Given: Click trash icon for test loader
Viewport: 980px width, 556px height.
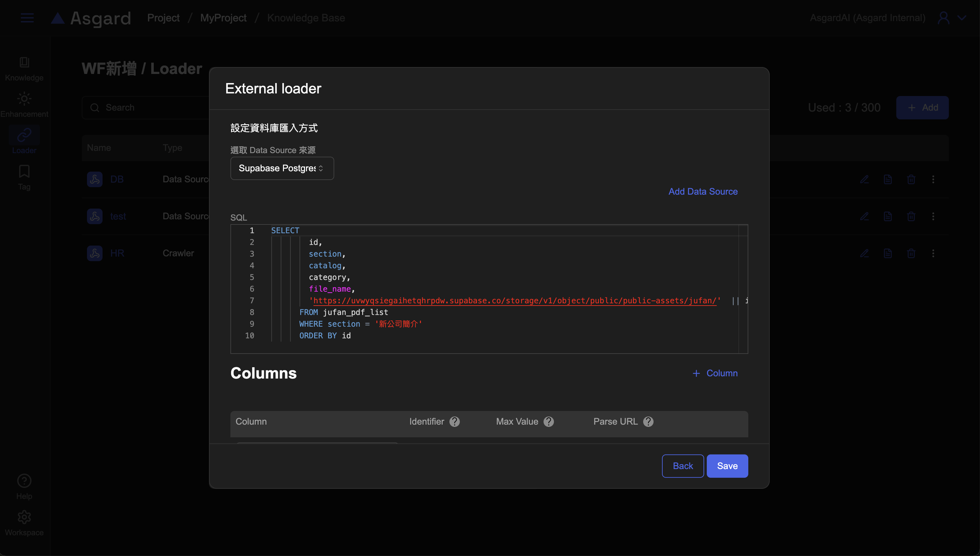Looking at the screenshot, I should point(911,216).
